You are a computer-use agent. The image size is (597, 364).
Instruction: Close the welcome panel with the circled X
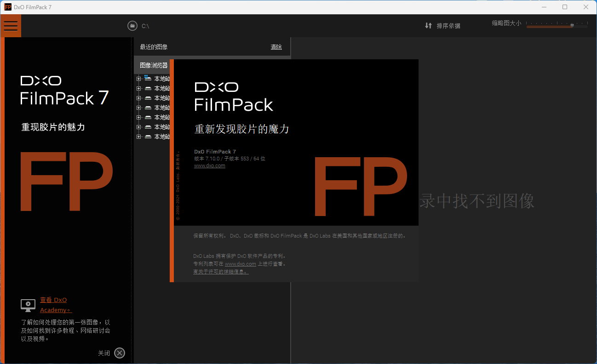pos(120,353)
